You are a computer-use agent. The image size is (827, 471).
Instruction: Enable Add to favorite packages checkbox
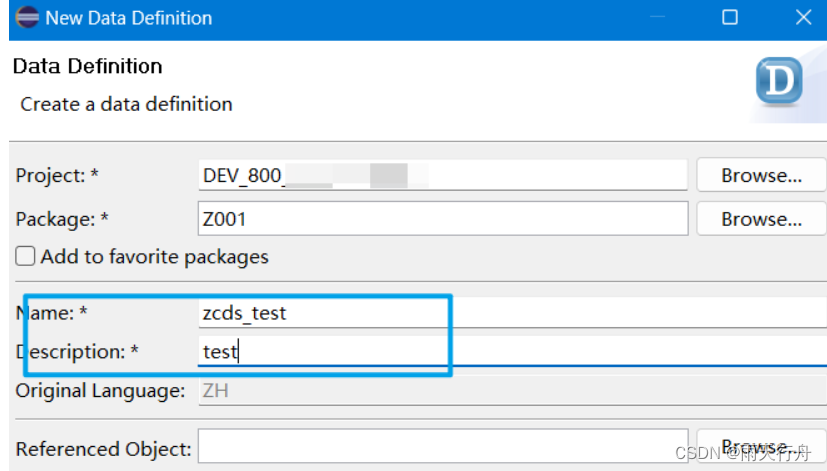(x=26, y=257)
